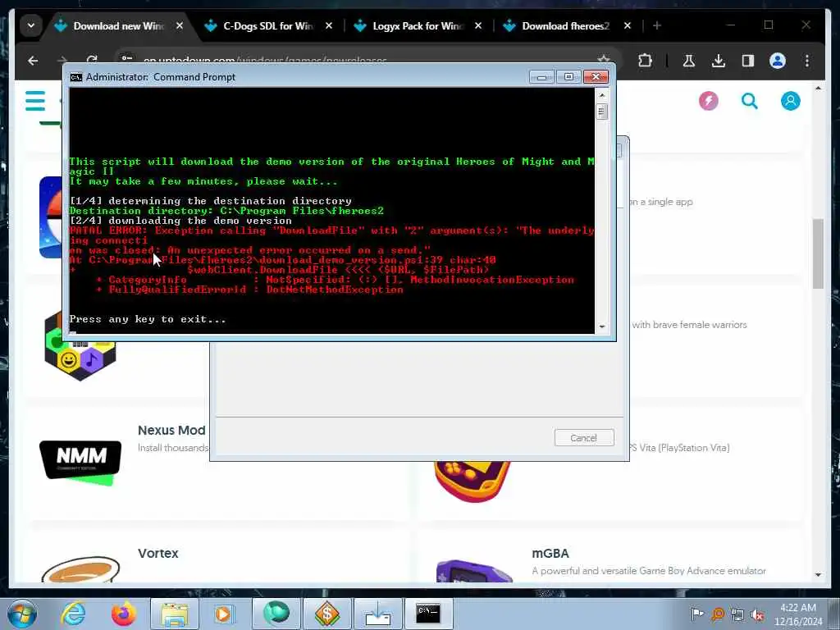The image size is (840, 630).
Task: Close the C-Dogs SDL tab
Action: pos(329,25)
